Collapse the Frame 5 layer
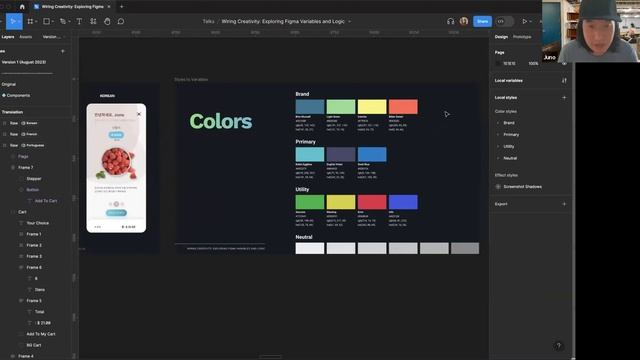The height and width of the screenshot is (360, 640). tap(21, 301)
